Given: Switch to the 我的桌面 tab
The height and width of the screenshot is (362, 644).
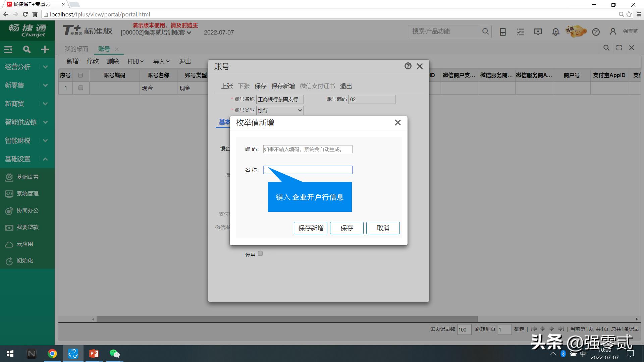Looking at the screenshot, I should coord(76,49).
